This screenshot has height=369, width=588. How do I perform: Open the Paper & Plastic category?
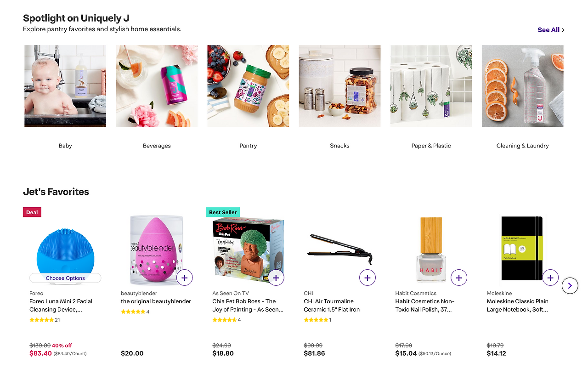(431, 146)
